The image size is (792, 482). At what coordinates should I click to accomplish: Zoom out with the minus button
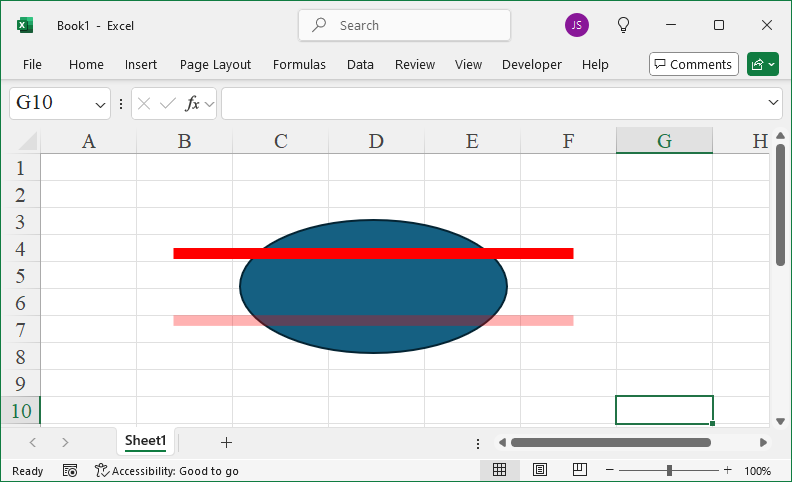pyautogui.click(x=610, y=470)
